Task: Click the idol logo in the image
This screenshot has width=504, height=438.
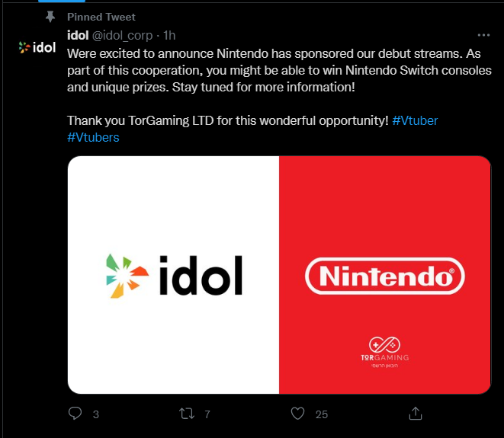Action: pyautogui.click(x=174, y=275)
